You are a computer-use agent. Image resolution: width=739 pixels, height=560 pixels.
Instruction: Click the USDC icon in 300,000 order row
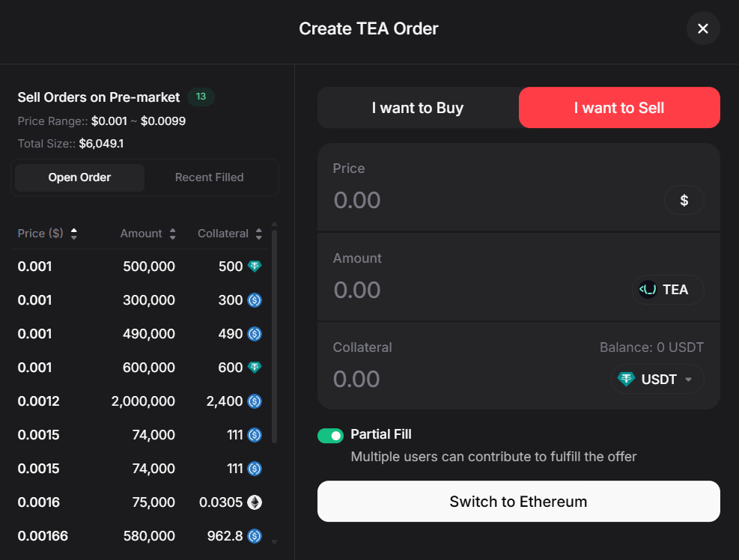[255, 300]
